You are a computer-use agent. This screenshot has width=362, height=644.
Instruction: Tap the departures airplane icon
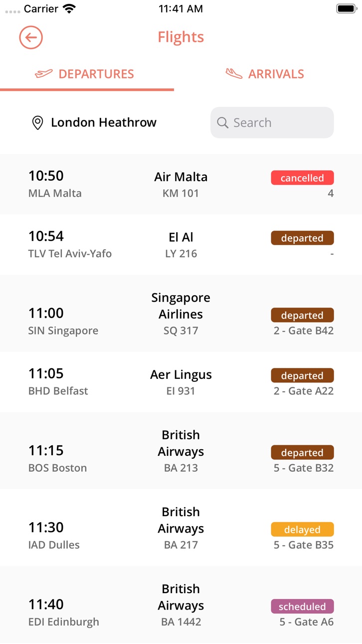click(x=43, y=74)
